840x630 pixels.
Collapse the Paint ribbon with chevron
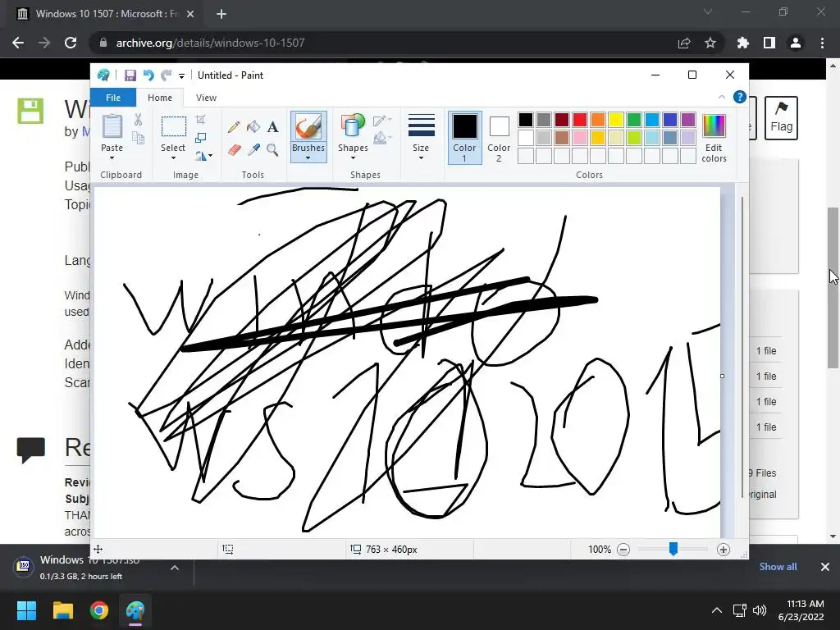pyautogui.click(x=722, y=97)
